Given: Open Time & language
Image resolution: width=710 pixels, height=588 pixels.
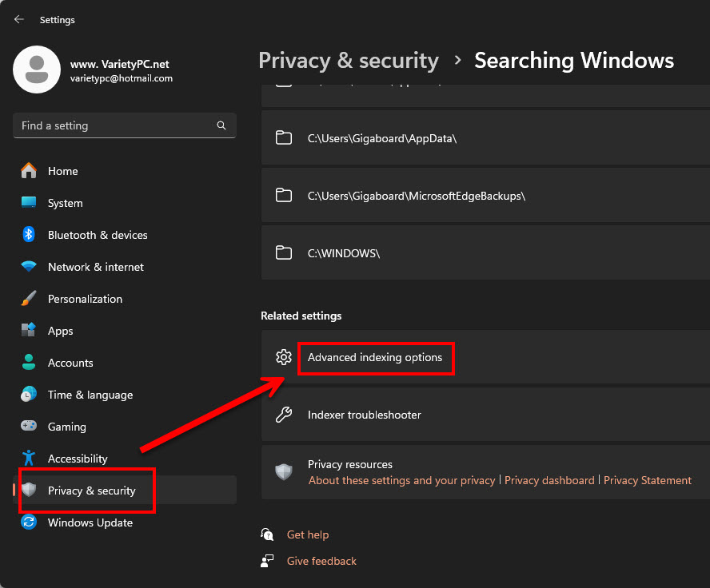Looking at the screenshot, I should [125, 395].
